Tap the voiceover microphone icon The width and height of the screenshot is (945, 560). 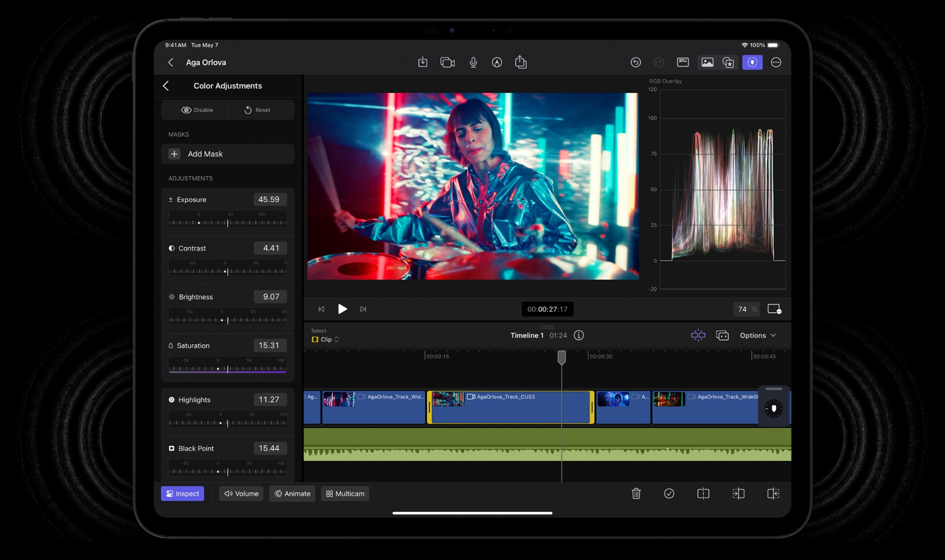click(473, 62)
